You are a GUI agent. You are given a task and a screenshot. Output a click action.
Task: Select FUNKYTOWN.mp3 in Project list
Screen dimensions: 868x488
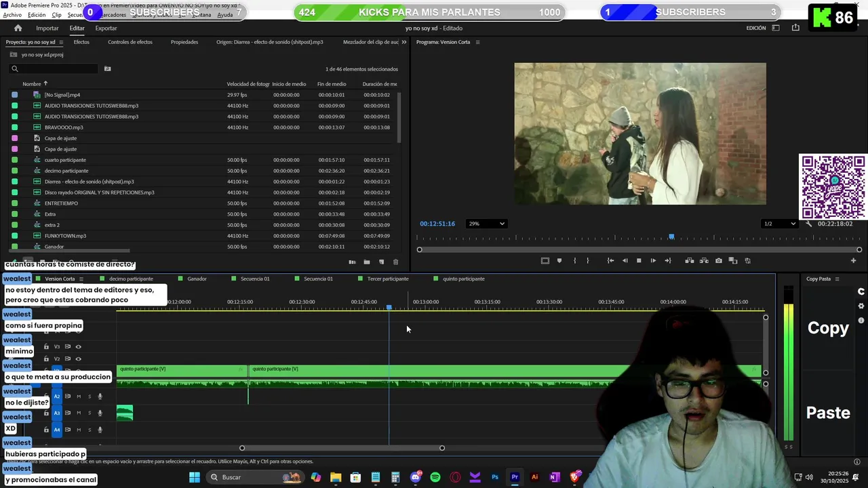65,236
